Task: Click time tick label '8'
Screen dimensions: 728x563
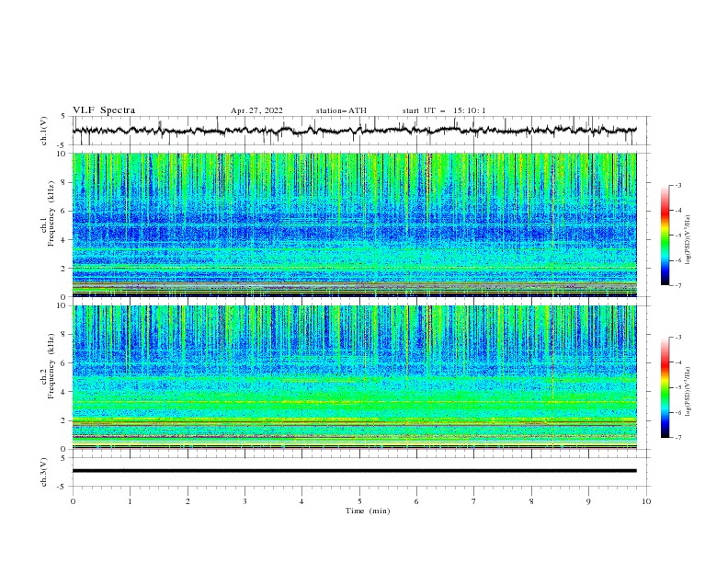Action: click(531, 501)
